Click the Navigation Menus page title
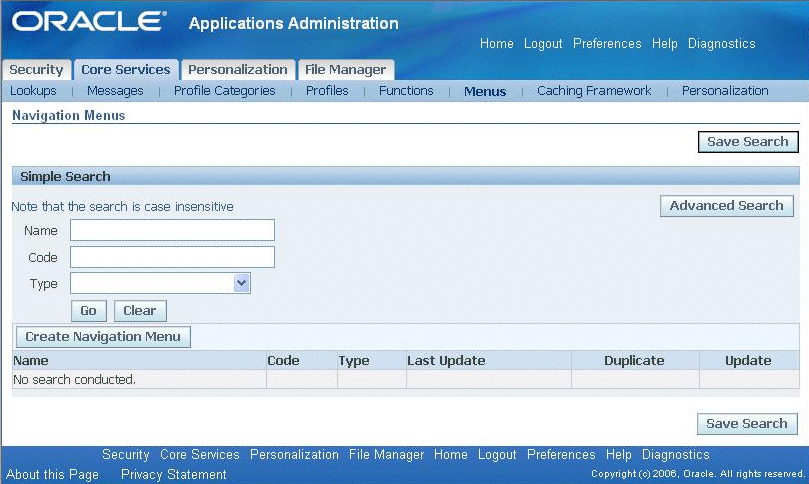The image size is (809, 484). (69, 116)
